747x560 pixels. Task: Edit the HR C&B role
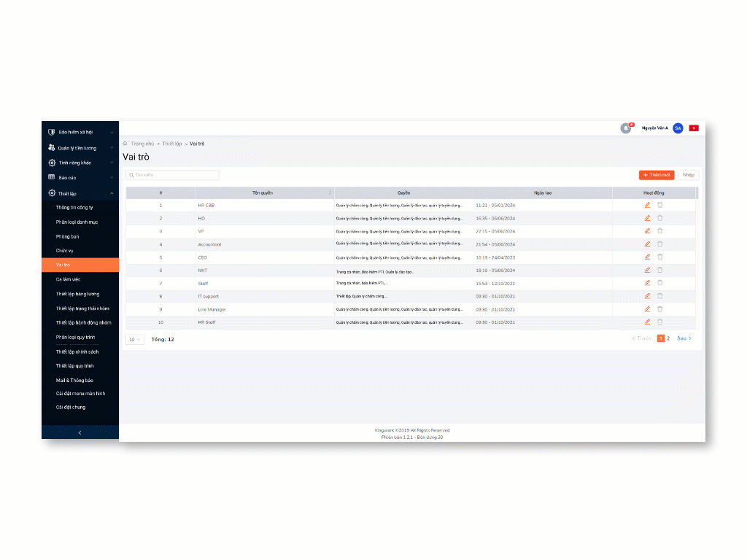pos(647,206)
